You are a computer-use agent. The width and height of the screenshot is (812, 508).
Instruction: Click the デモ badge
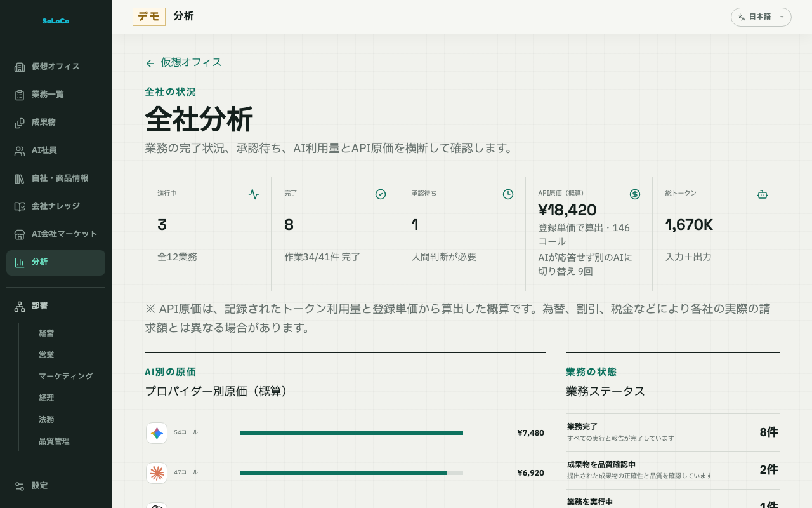(149, 17)
